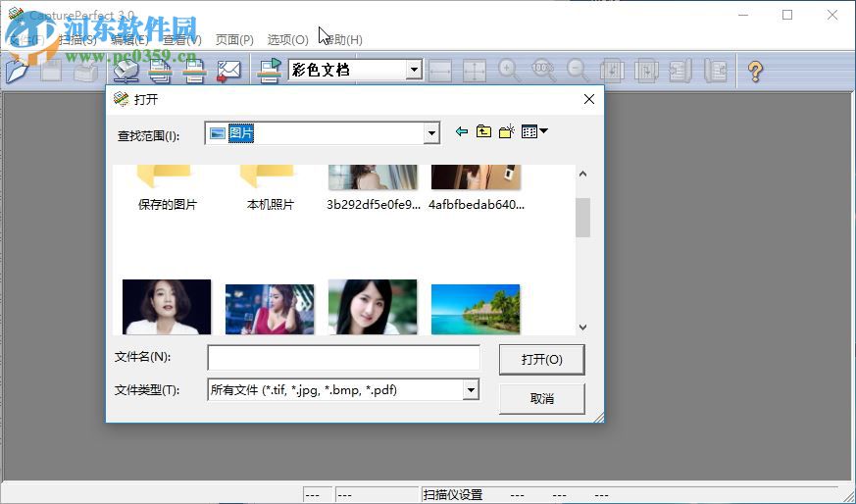Image resolution: width=856 pixels, height=504 pixels.
Task: Select the thumbnail of woman in white blazer
Action: tap(167, 307)
